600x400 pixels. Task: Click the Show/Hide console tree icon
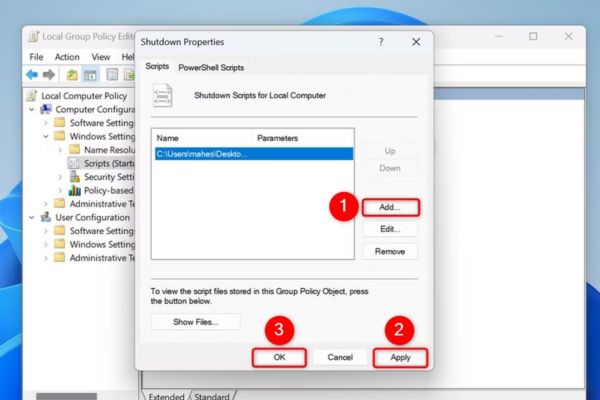[x=89, y=74]
